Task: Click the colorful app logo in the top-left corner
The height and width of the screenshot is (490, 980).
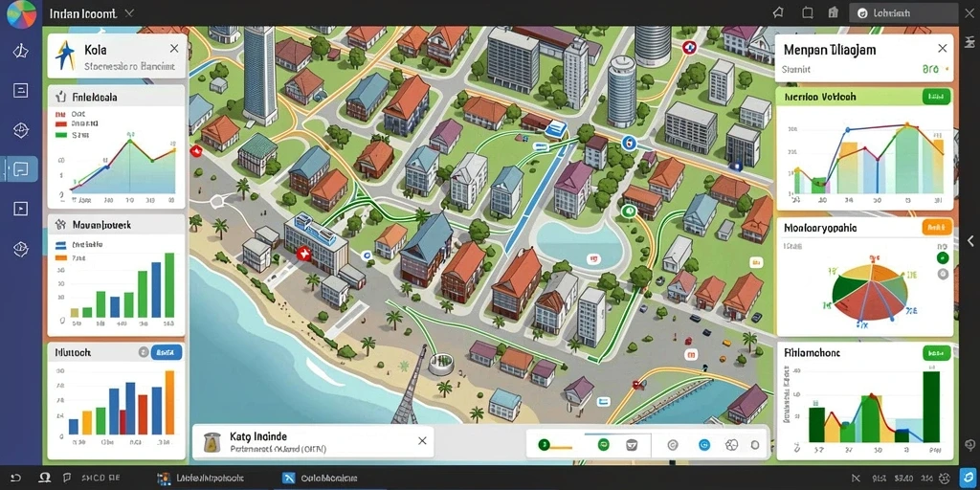Action: [21, 13]
